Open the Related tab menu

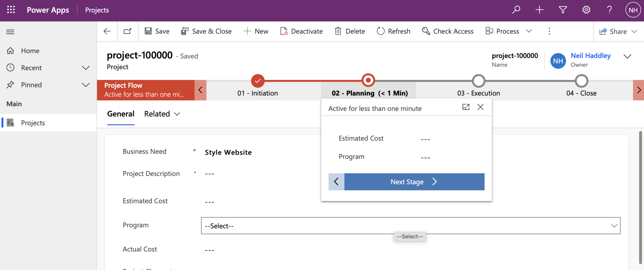[162, 114]
